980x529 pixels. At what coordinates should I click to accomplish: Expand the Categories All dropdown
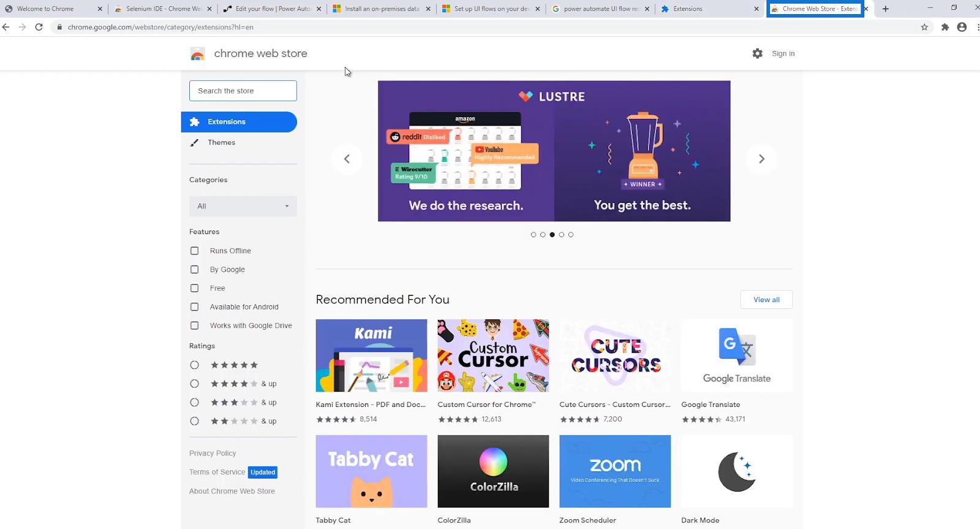243,206
